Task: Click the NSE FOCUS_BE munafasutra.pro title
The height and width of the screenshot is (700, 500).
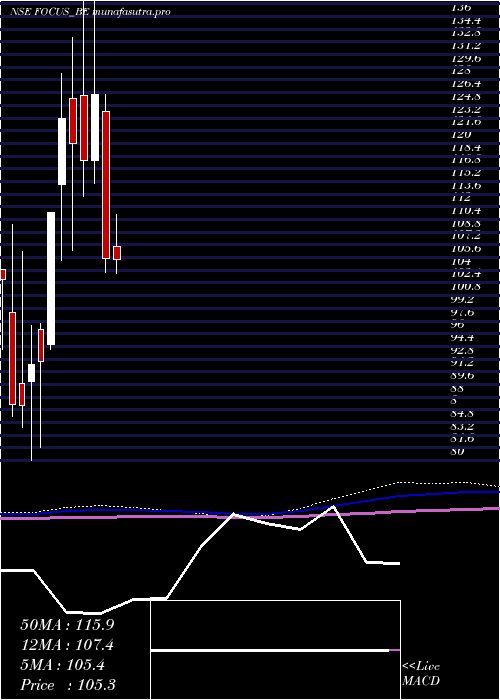Action: (91, 12)
